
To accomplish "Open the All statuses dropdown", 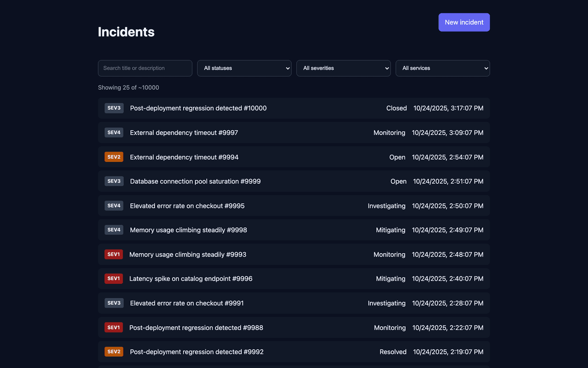I will [244, 68].
